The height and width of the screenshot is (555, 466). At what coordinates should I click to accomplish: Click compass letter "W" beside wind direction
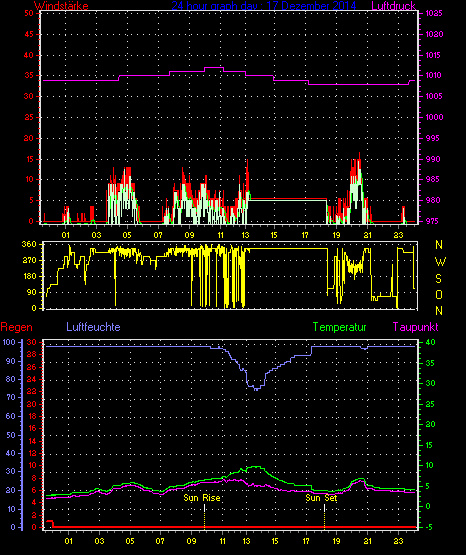[440, 262]
